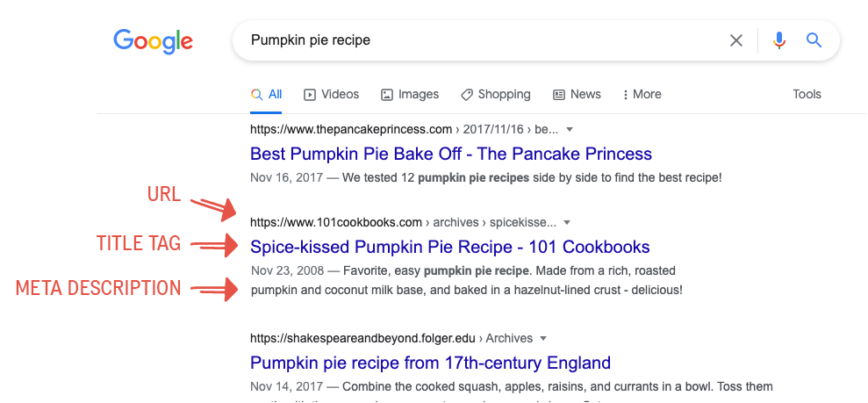
Task: Go to the Shopping tab
Action: click(496, 94)
